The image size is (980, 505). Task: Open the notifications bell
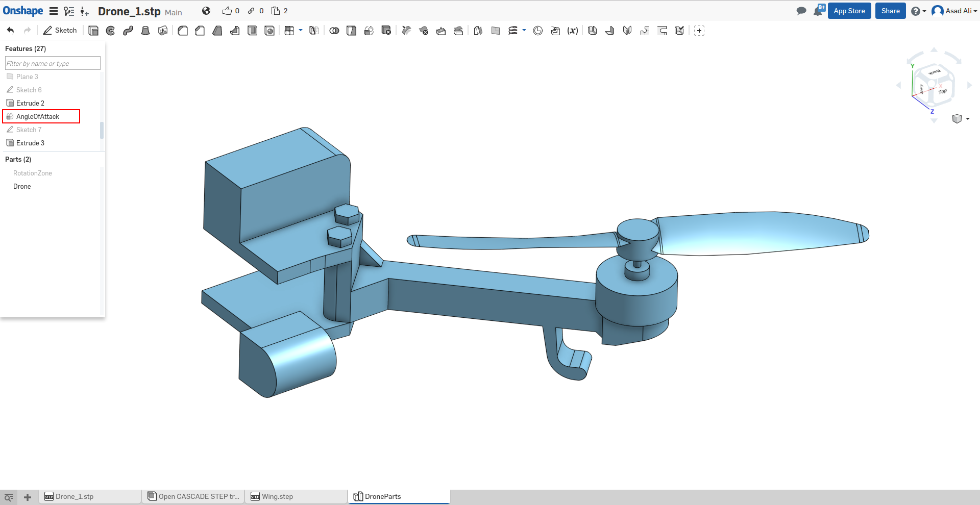point(818,11)
